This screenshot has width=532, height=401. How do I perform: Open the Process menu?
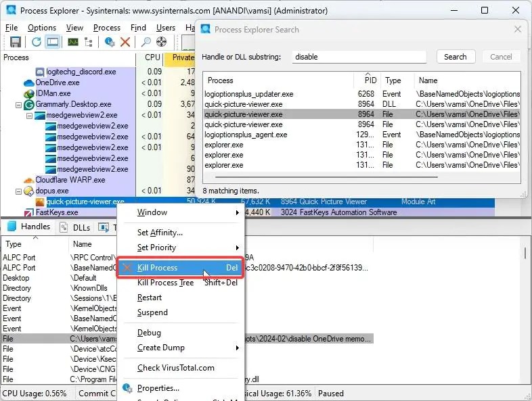107,28
